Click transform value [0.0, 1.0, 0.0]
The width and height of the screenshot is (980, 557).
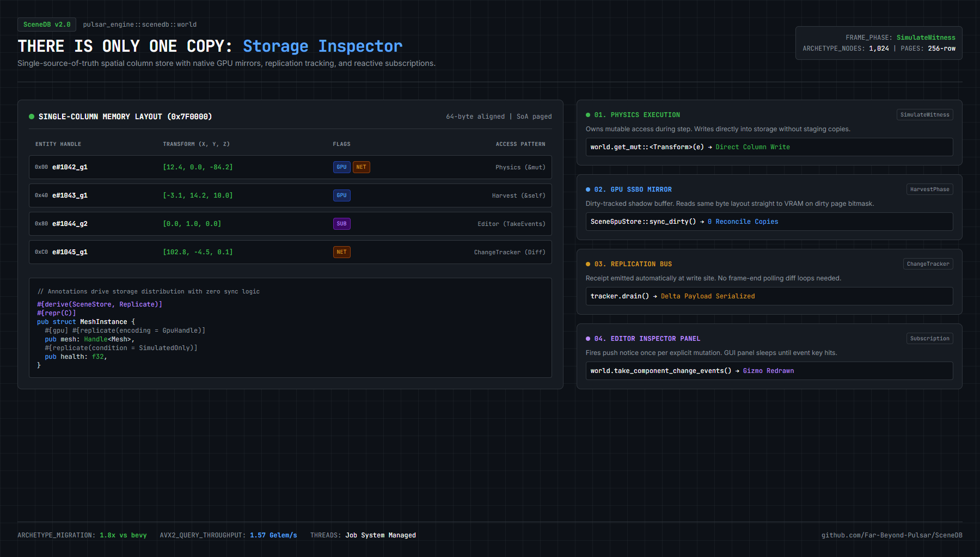(192, 224)
